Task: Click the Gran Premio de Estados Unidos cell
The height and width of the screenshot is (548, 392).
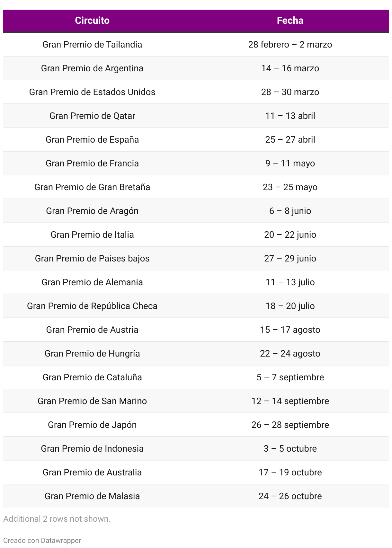Action: pos(92,92)
